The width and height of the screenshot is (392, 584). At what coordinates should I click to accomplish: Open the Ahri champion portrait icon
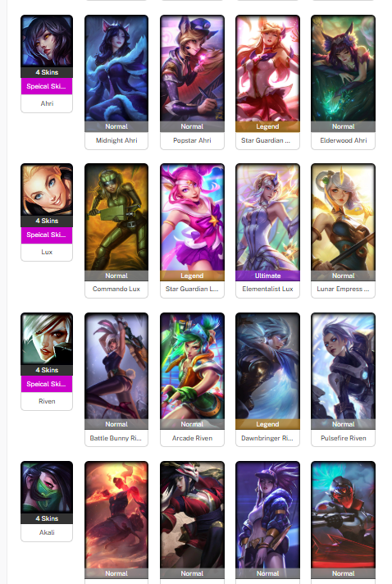47,41
